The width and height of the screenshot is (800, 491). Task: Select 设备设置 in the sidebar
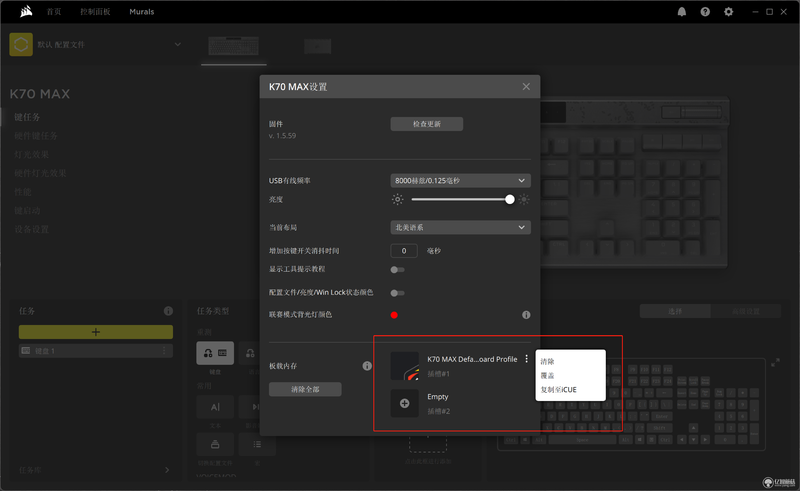coord(32,230)
